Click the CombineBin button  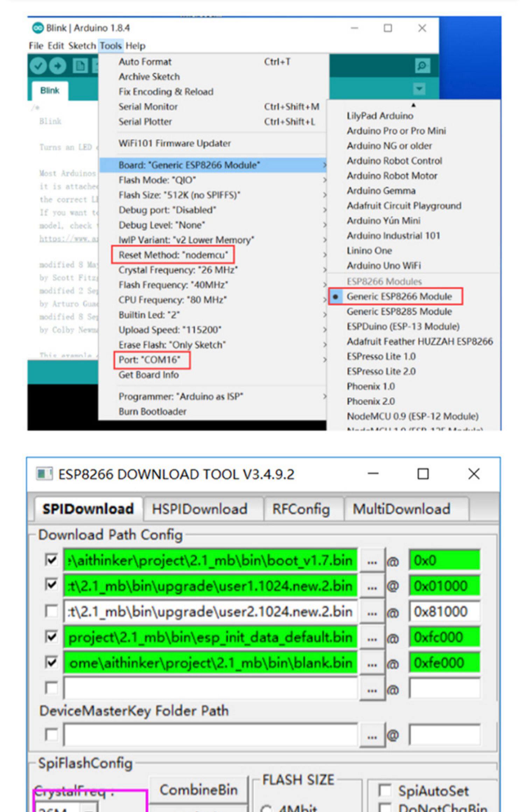coord(198,790)
